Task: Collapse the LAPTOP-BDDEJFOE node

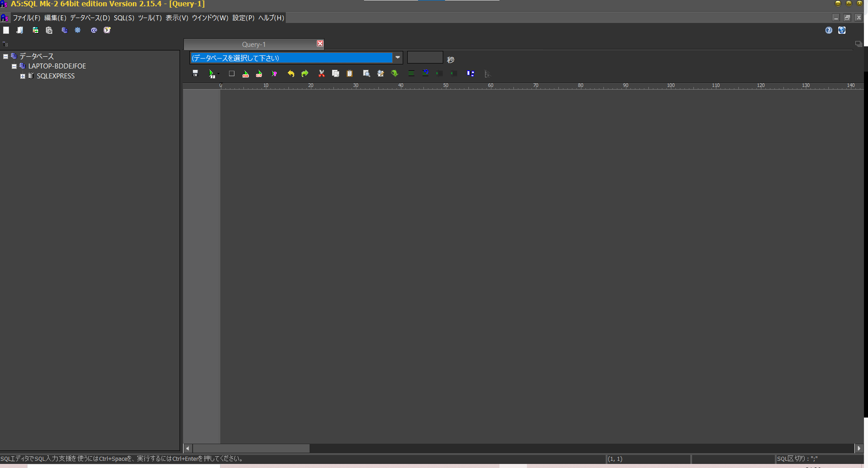Action: tap(14, 66)
